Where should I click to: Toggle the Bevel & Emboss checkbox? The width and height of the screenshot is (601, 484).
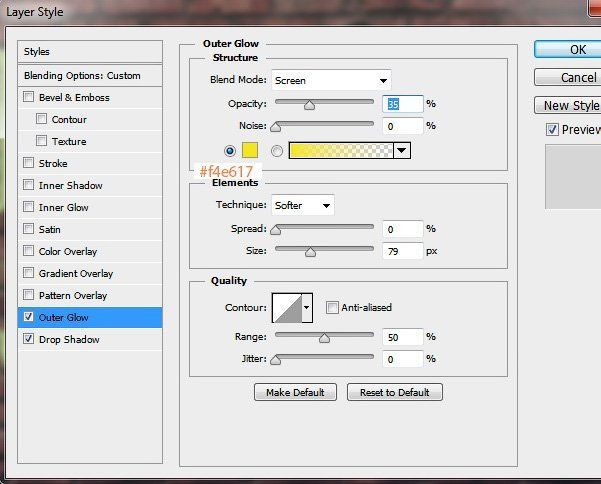point(28,98)
